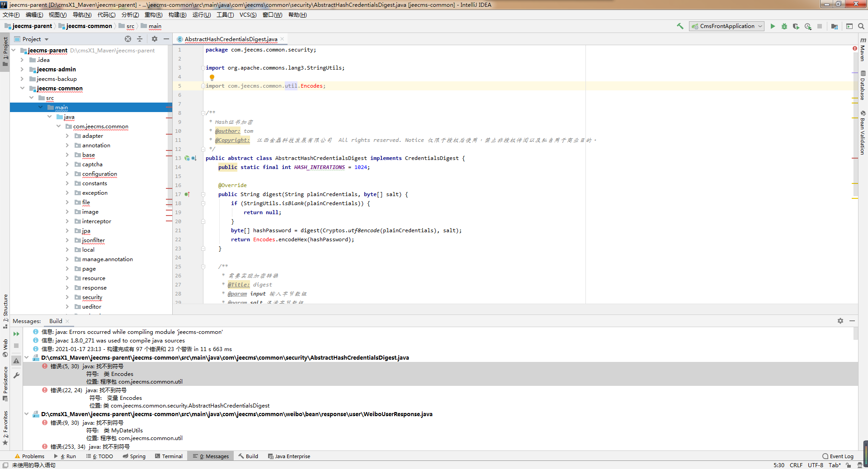Screen dimensions: 868x469
Task: Click locate-in-tree target icon in Project panel
Action: point(128,39)
